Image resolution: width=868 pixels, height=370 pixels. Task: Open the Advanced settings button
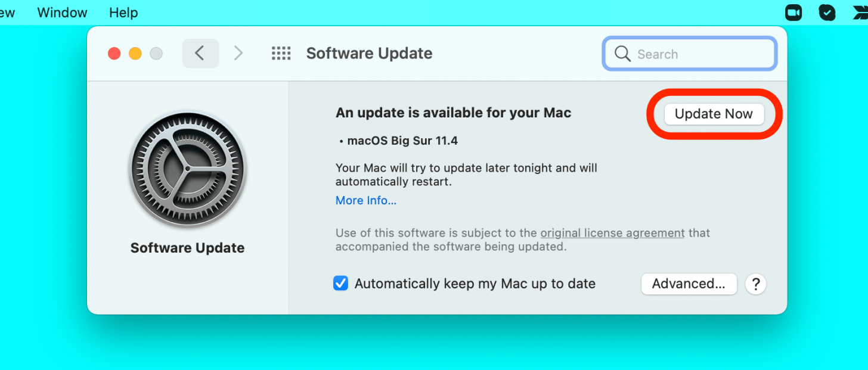coord(689,284)
